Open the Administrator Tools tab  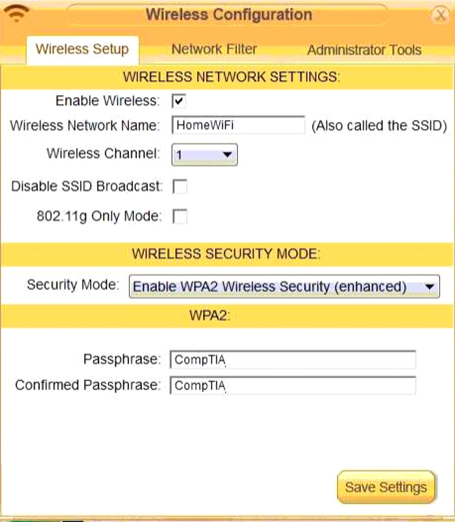(364, 50)
